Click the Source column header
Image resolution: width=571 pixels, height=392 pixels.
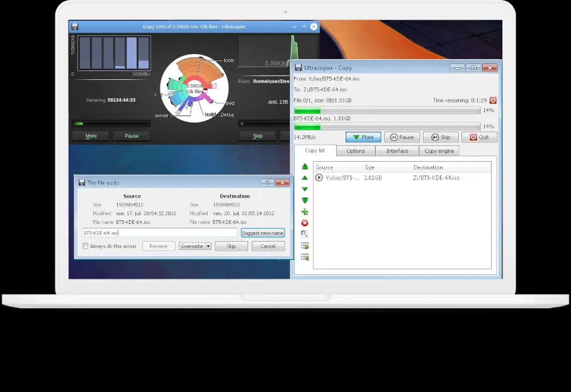pyautogui.click(x=338, y=167)
